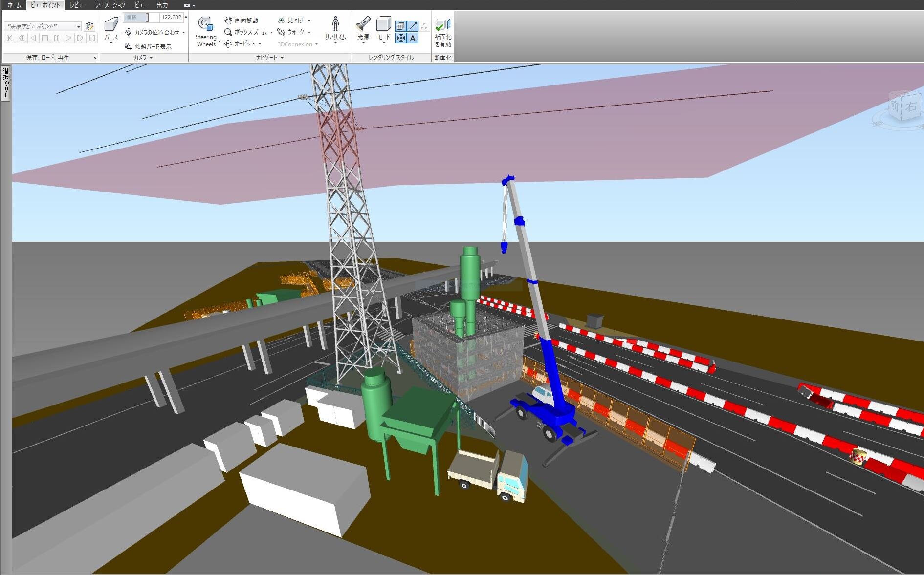Open the arrow beside ウォーク

point(309,32)
